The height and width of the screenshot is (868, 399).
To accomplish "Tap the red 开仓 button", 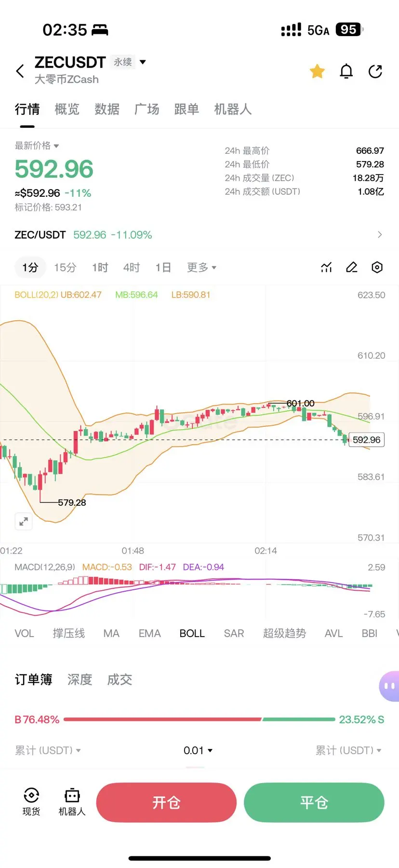I will point(166,802).
